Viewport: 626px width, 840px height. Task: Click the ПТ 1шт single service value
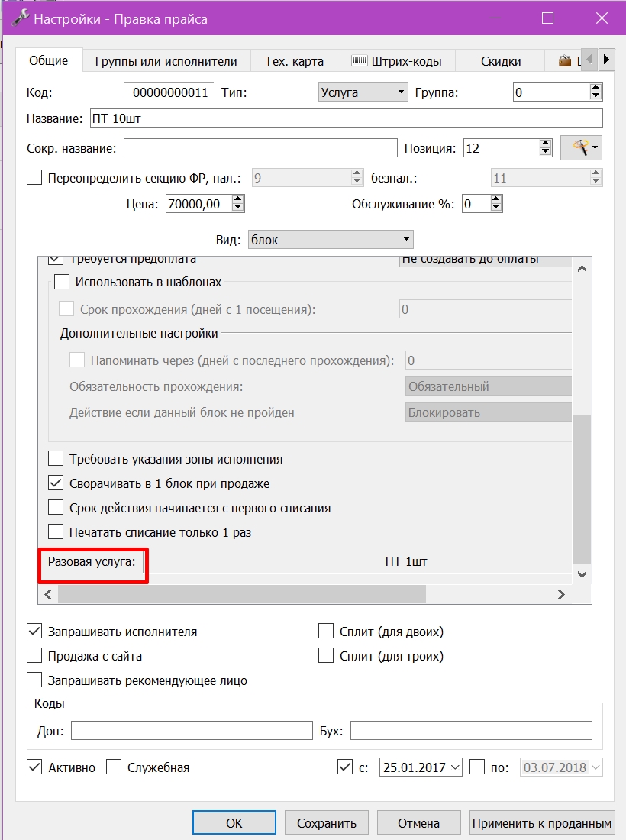(x=406, y=561)
